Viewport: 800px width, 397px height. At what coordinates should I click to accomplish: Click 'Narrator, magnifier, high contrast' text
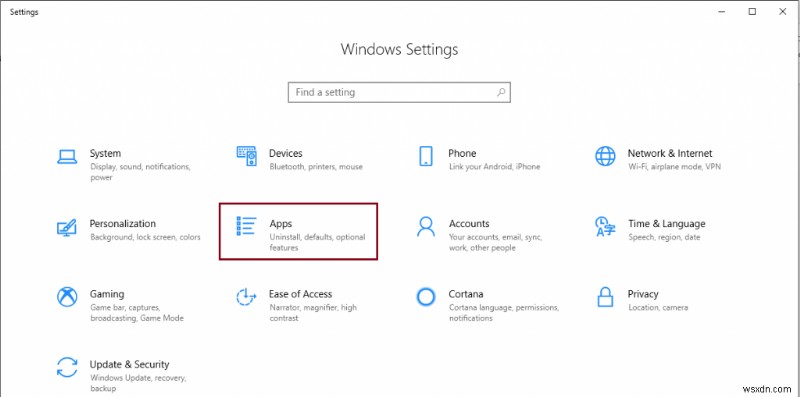coord(313,313)
